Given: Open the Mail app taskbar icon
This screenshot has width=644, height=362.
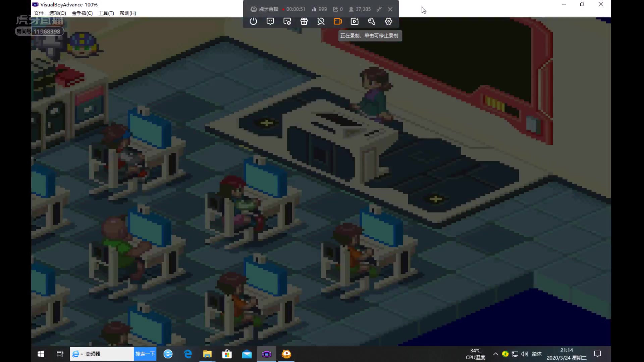Looking at the screenshot, I should 247,354.
